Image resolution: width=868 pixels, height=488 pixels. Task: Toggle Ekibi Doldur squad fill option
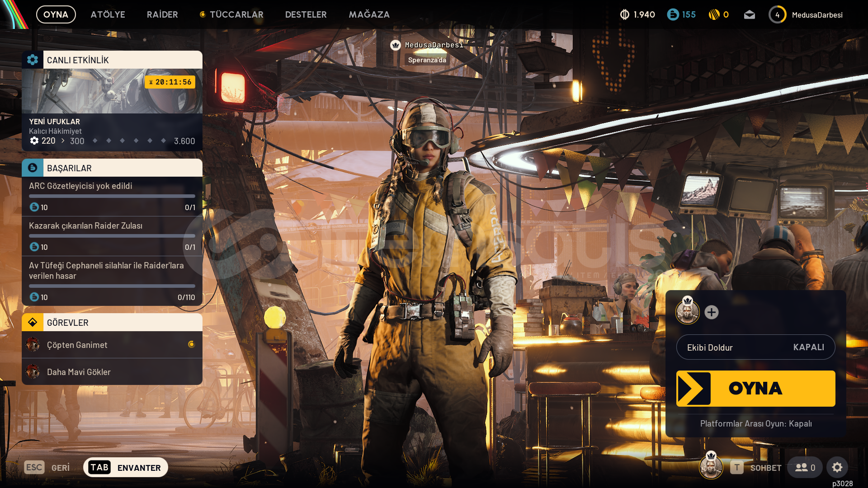click(x=755, y=347)
